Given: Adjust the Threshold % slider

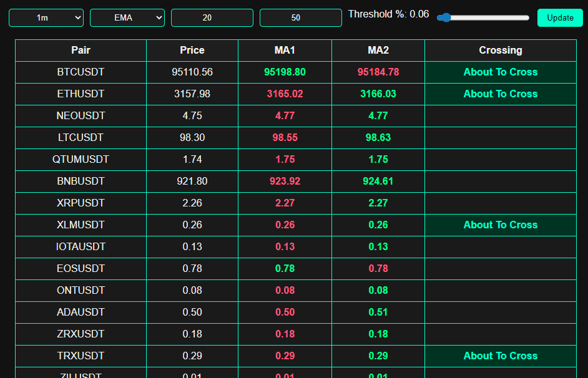Looking at the screenshot, I should pos(483,17).
